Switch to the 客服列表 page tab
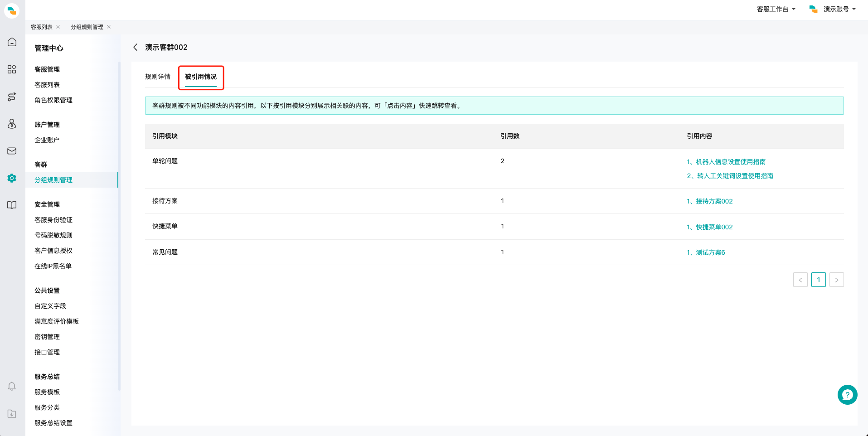The image size is (868, 436). [42, 27]
